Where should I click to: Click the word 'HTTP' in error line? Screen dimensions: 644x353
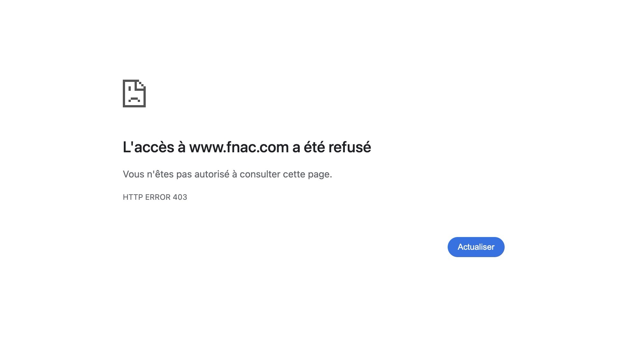click(133, 197)
